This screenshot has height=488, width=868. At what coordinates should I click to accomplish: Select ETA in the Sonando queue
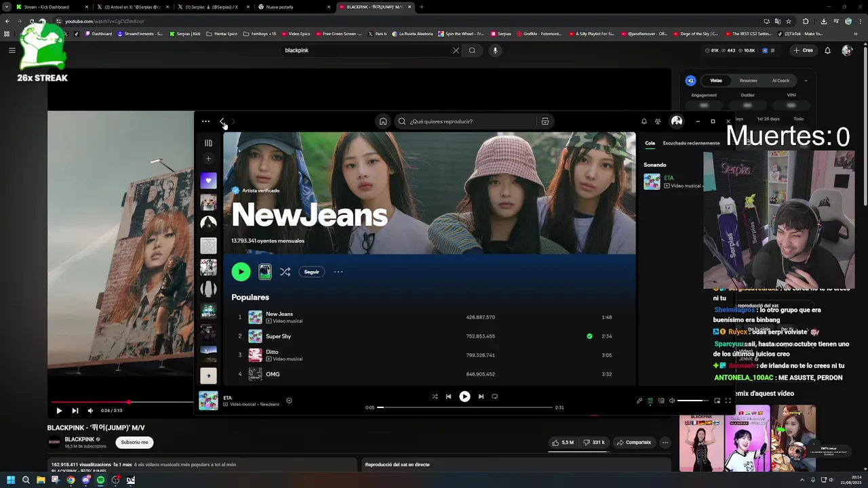673,182
